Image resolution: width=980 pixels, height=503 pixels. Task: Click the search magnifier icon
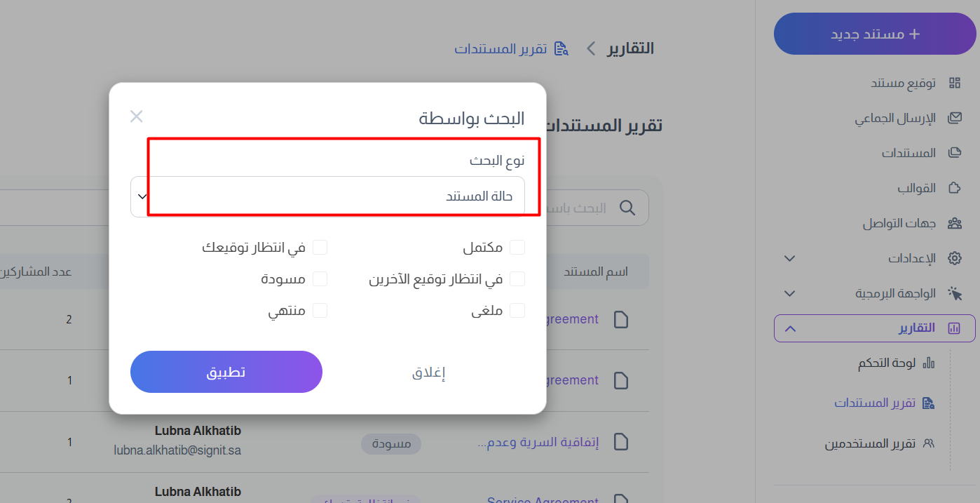coord(628,208)
